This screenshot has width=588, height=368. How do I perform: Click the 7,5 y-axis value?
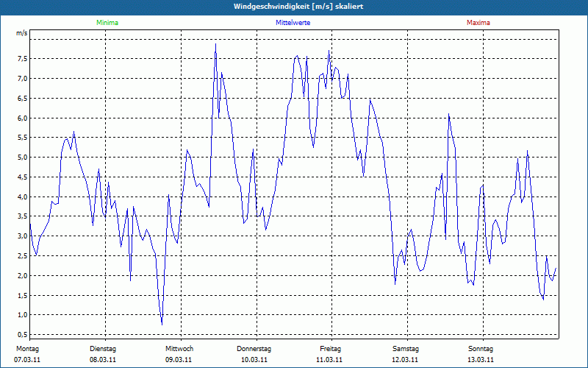tap(22, 59)
